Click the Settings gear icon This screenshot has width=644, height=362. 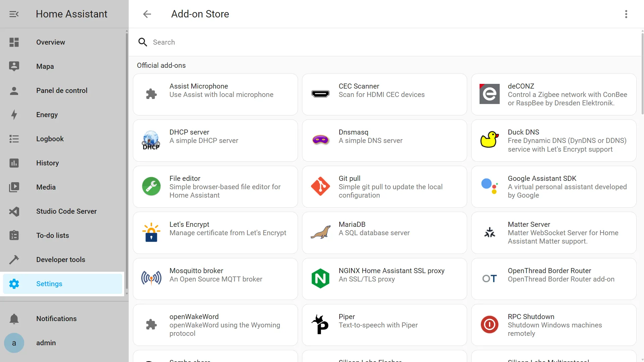(14, 284)
